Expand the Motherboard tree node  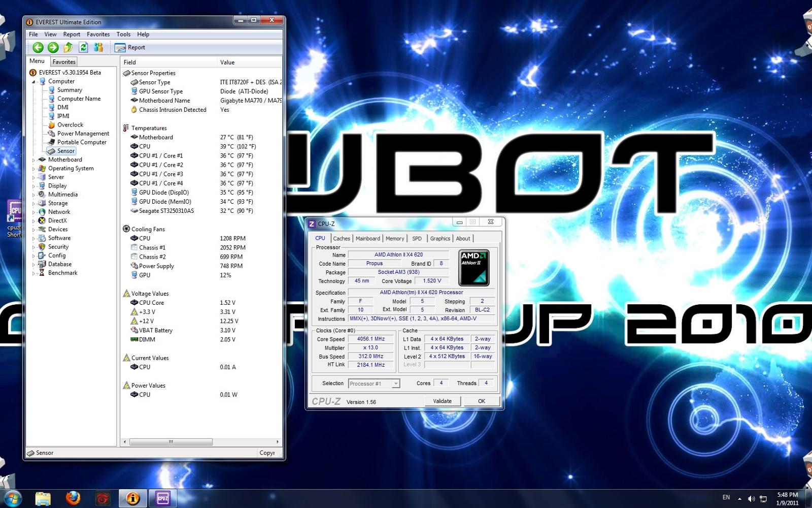[34, 160]
